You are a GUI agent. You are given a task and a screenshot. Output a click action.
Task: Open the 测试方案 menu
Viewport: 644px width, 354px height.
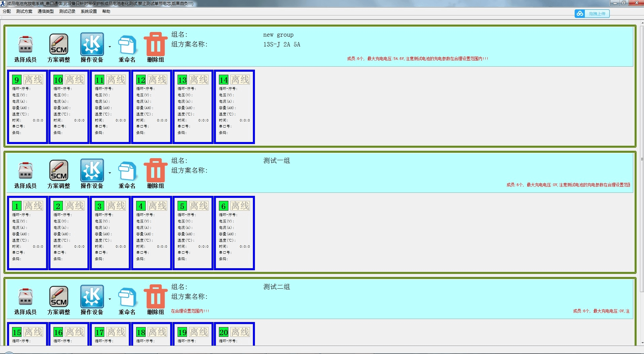(x=24, y=11)
